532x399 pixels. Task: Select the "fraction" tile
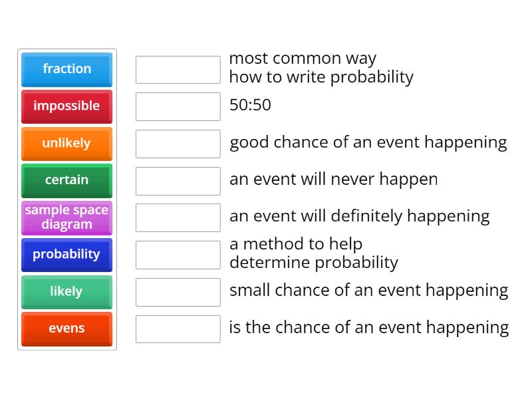(66, 69)
